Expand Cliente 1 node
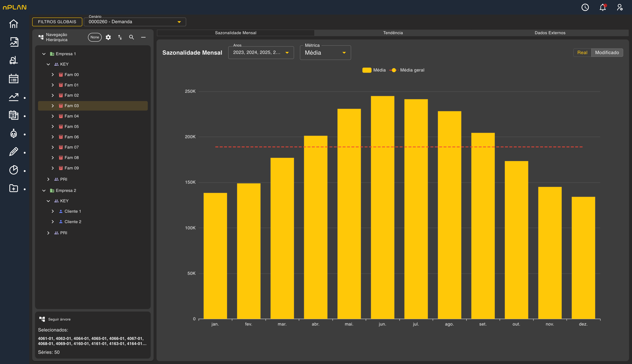632x364 pixels. (53, 211)
